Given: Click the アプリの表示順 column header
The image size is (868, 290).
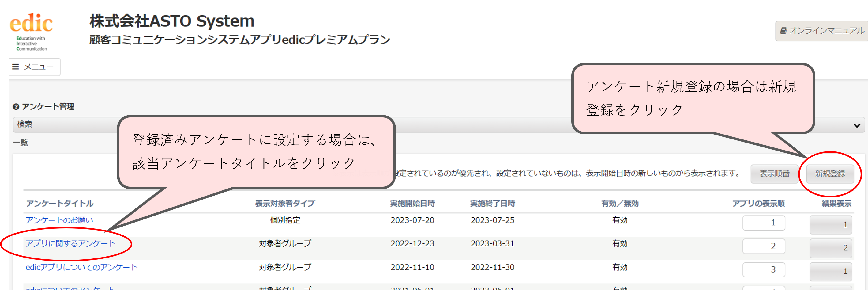Looking at the screenshot, I should (758, 203).
